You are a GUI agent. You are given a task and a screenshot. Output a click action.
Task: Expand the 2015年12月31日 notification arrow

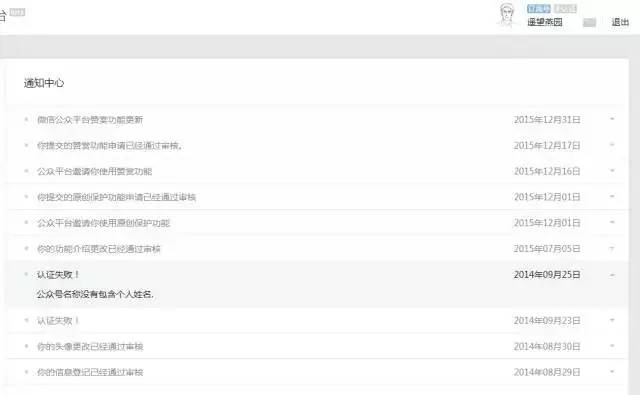(612, 119)
